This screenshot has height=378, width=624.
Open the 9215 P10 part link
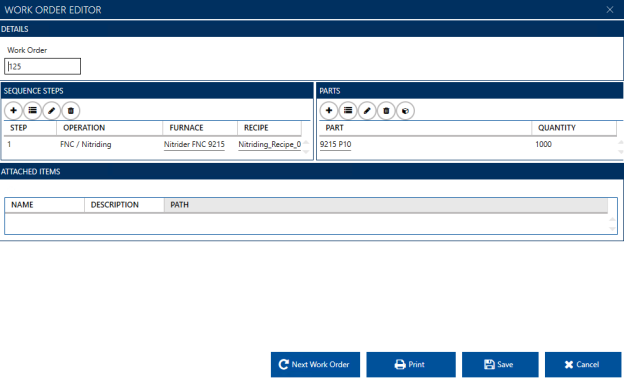coord(335,144)
